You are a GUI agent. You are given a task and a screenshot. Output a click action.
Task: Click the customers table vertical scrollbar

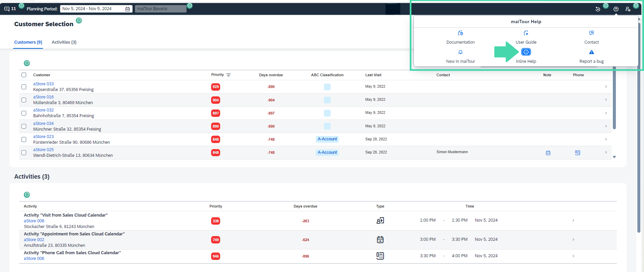coord(614,98)
